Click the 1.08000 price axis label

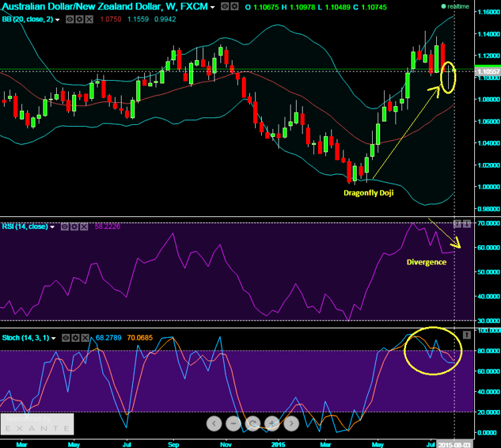point(488,99)
